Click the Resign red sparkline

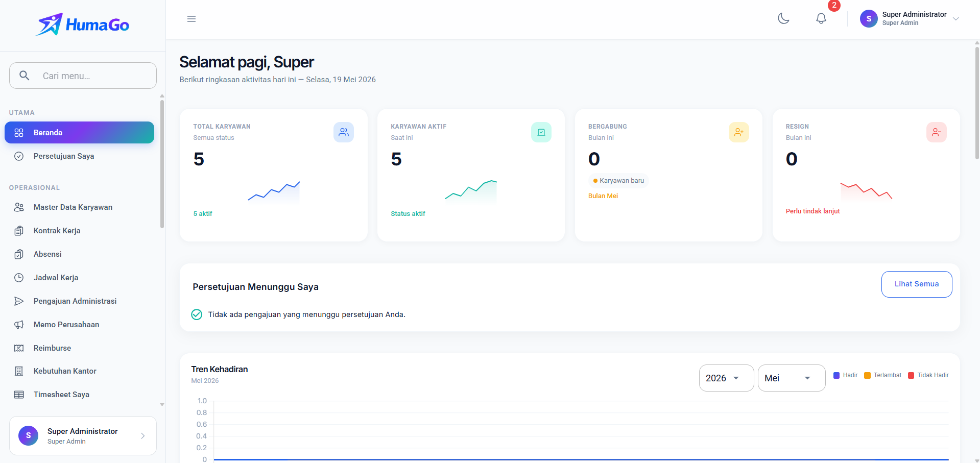pyautogui.click(x=866, y=191)
